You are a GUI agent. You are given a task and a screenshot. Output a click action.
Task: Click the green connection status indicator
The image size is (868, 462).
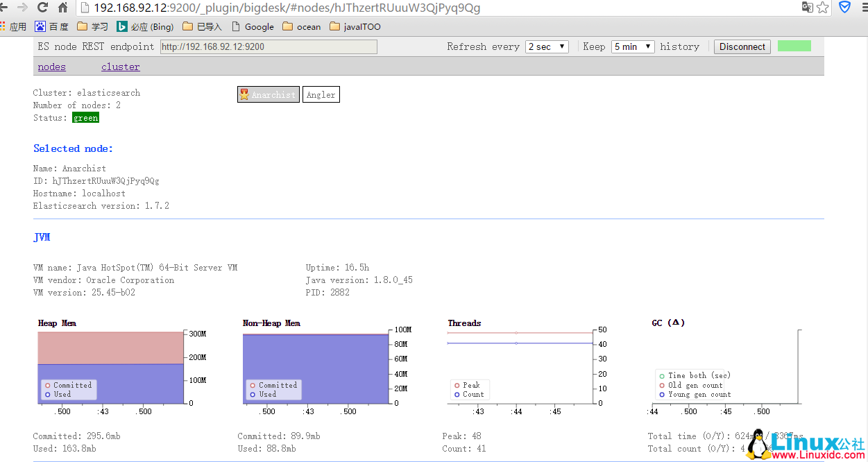point(794,46)
